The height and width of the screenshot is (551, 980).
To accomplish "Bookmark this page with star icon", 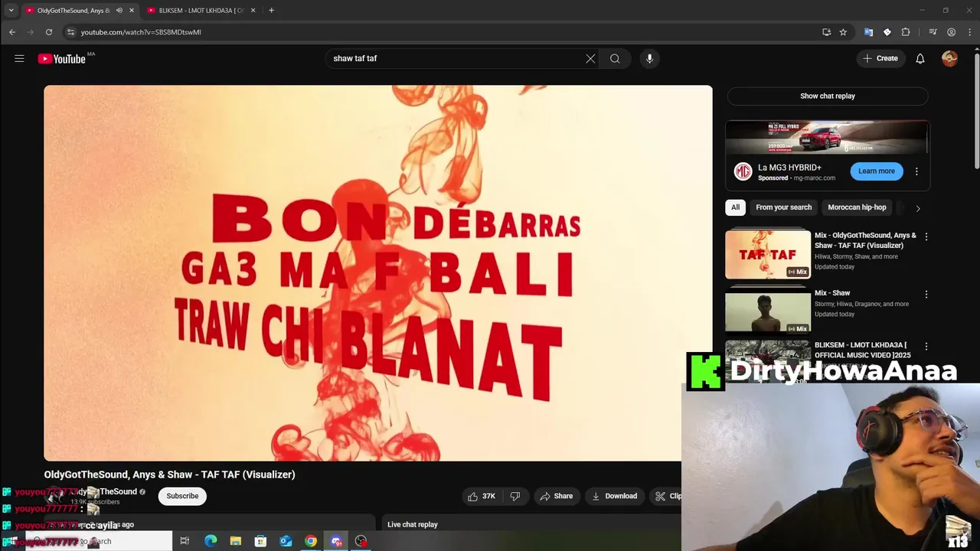I will click(x=843, y=32).
